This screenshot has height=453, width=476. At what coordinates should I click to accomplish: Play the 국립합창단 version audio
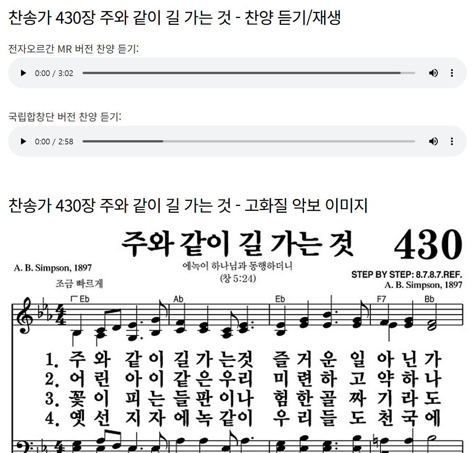point(23,141)
